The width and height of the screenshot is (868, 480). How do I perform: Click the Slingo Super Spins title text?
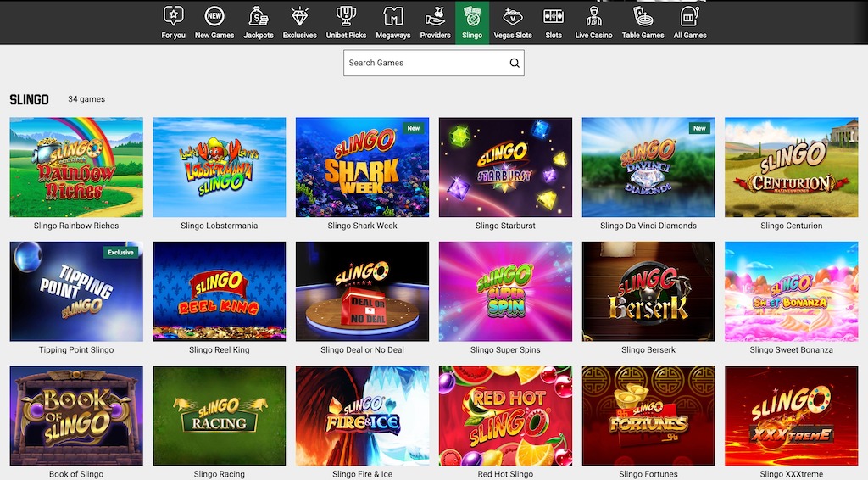pos(505,350)
